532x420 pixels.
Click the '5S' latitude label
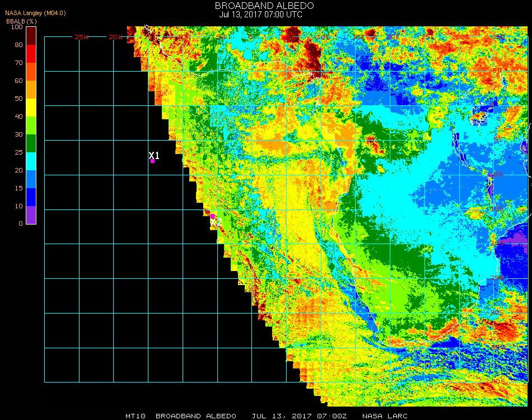tap(498, 139)
